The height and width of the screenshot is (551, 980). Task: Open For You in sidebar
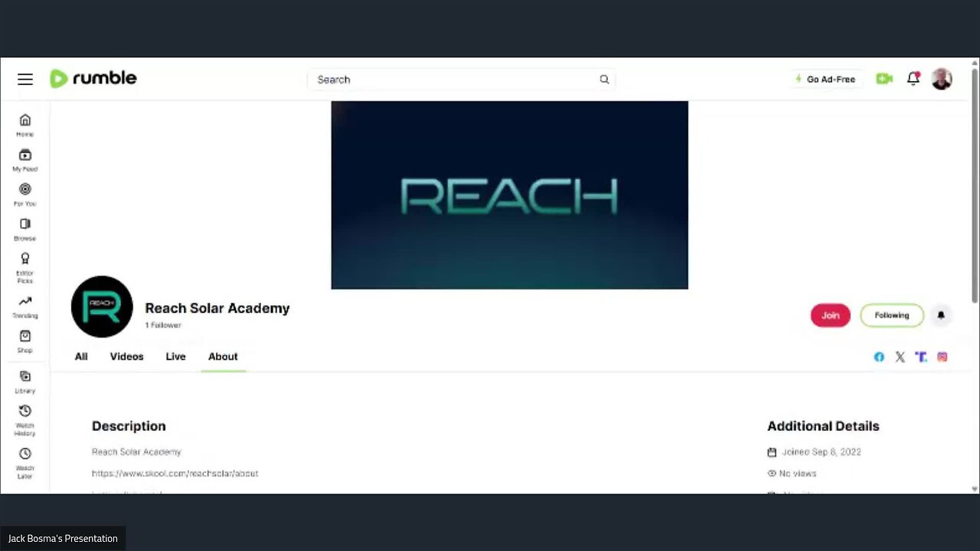click(25, 195)
